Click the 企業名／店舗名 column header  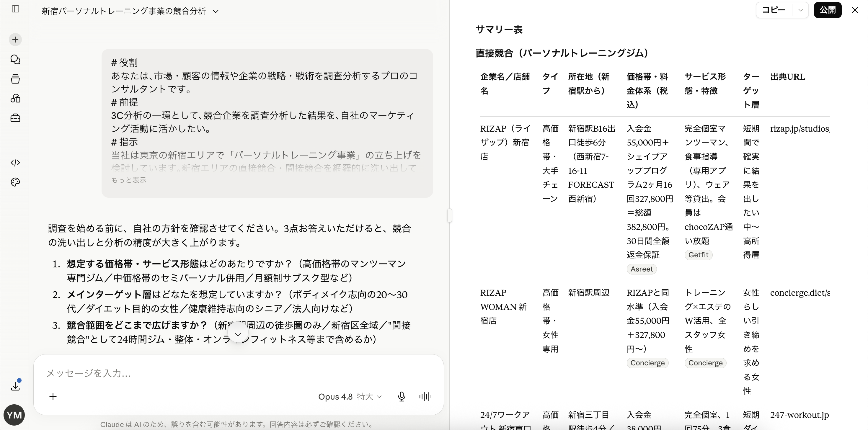click(505, 84)
